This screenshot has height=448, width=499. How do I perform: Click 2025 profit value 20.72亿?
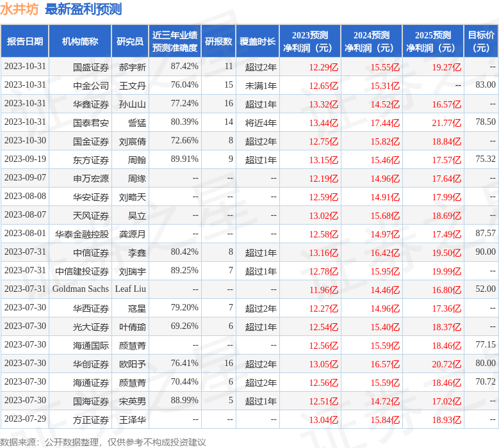[x=446, y=364]
